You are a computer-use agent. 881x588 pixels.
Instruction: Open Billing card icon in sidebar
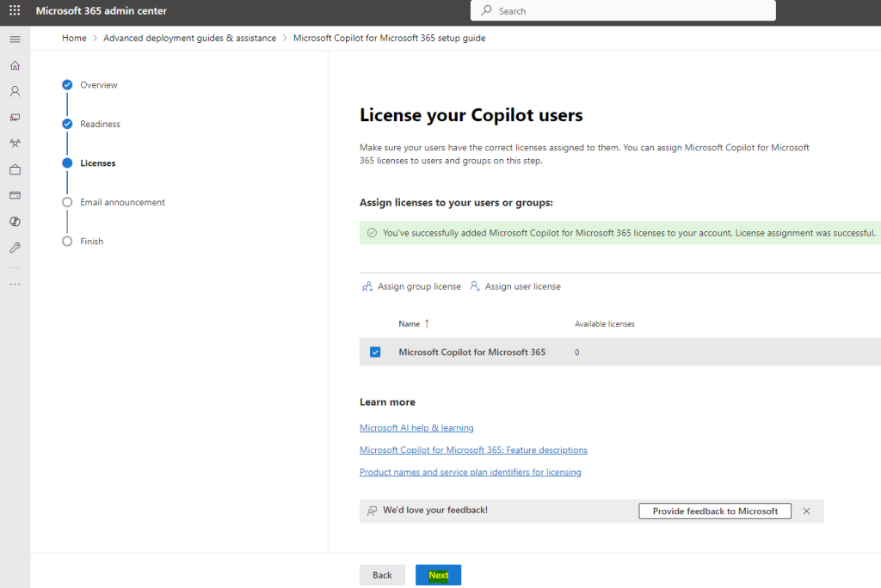pos(15,195)
